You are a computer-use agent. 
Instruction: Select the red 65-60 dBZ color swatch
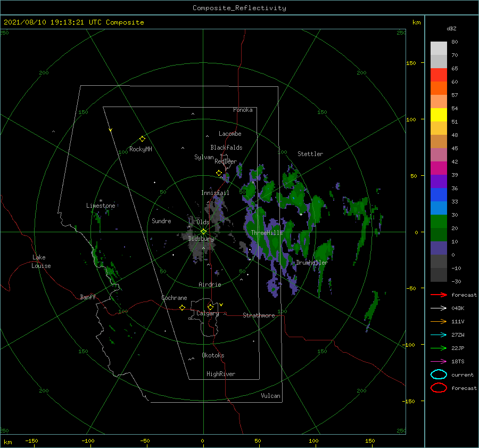point(439,75)
